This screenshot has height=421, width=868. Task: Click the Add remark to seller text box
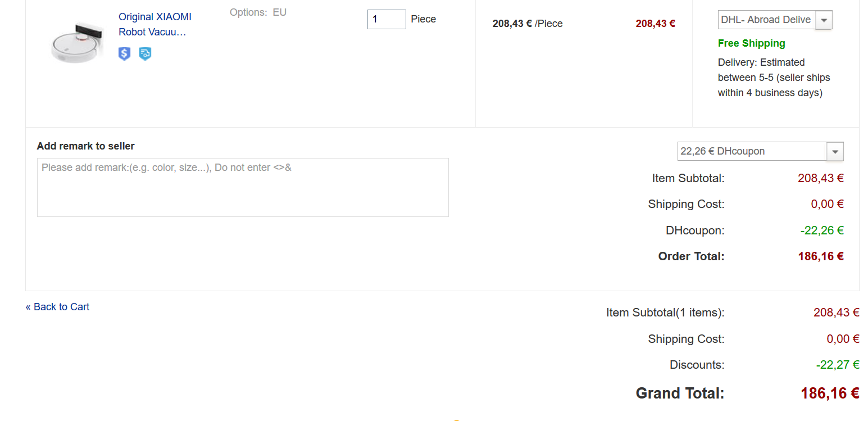[243, 187]
